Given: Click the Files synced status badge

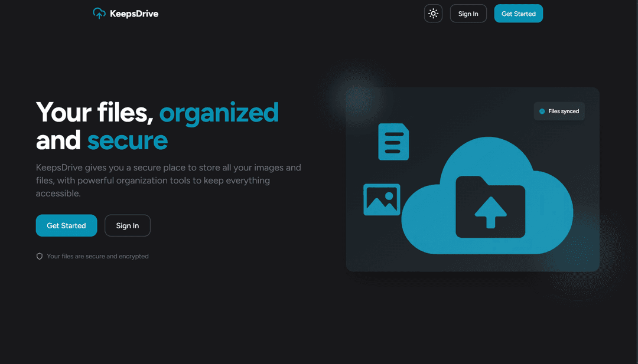Looking at the screenshot, I should (559, 111).
